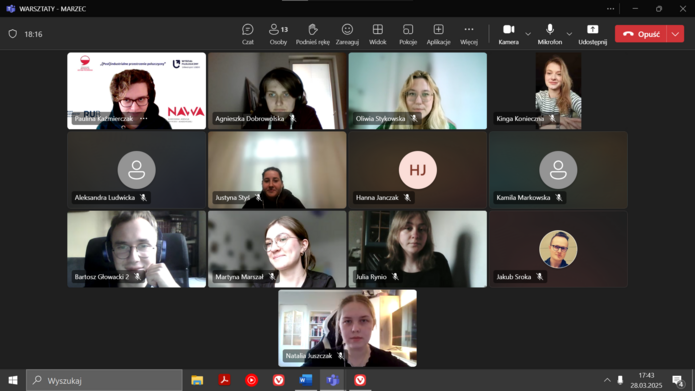Expand Mikrofon options dropdown arrow

(569, 34)
